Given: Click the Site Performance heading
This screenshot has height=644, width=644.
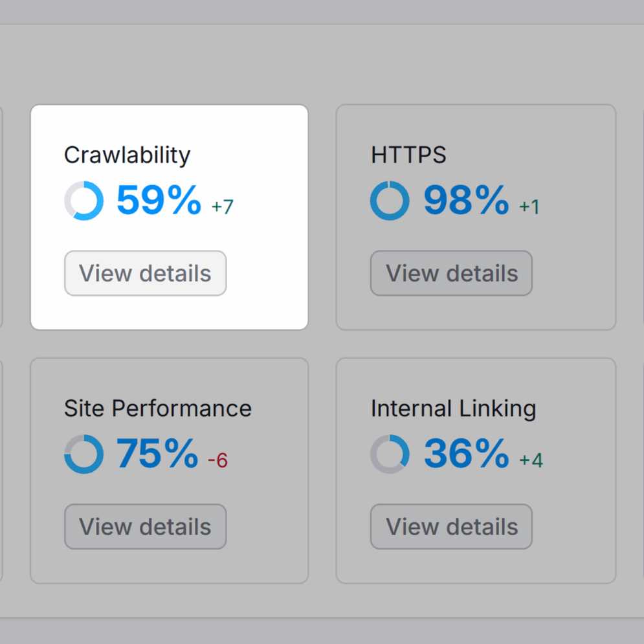Looking at the screenshot, I should pos(158,408).
